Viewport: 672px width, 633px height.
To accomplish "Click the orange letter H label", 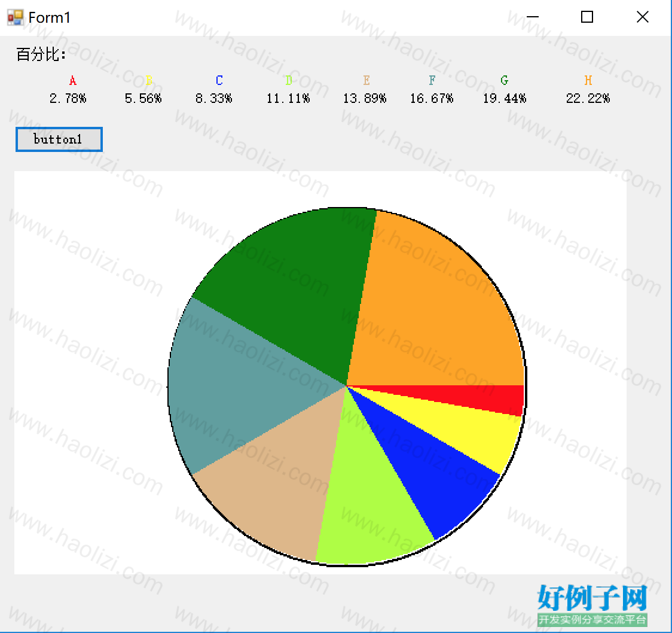I will tap(588, 81).
